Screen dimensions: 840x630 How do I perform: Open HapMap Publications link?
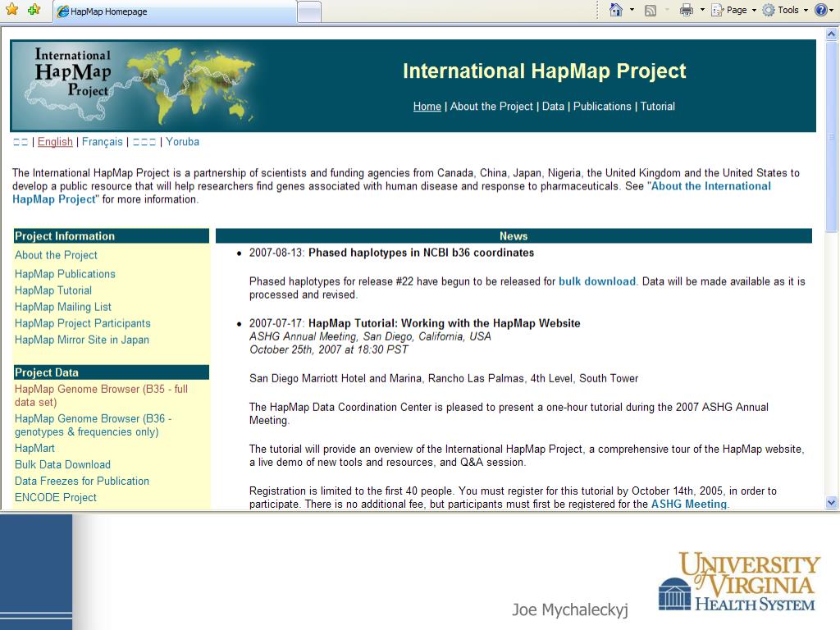click(65, 274)
